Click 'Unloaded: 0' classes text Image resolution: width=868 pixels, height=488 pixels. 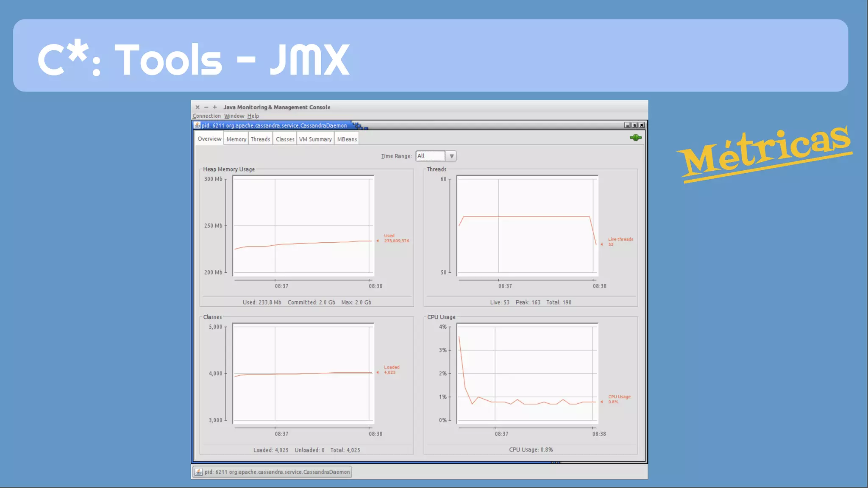pyautogui.click(x=309, y=450)
